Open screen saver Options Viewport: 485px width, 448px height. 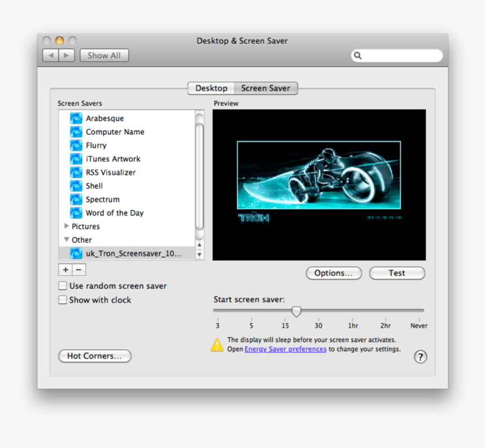click(334, 273)
